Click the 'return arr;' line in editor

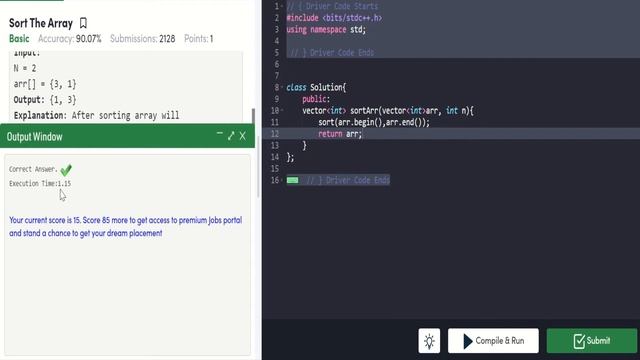(340, 134)
